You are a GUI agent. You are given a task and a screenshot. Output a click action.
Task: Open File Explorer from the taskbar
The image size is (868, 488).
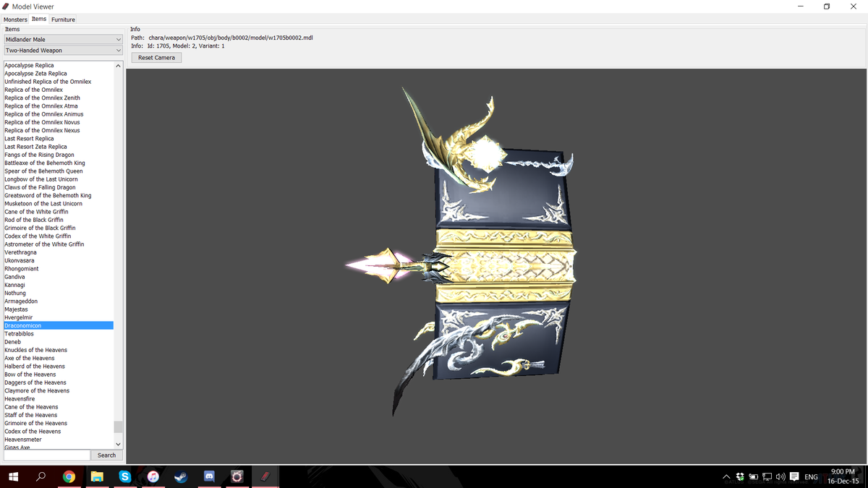[x=97, y=476]
